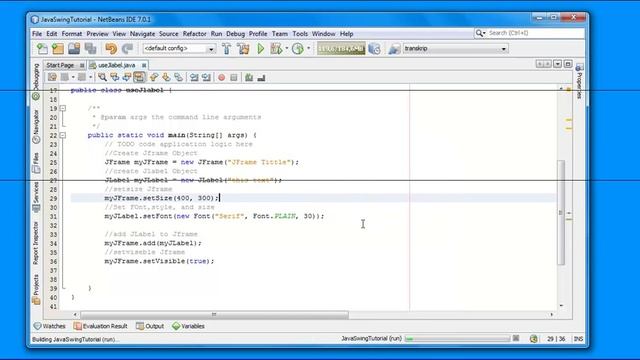
Task: Click the icon left of transkrip combo box
Action: [394, 49]
